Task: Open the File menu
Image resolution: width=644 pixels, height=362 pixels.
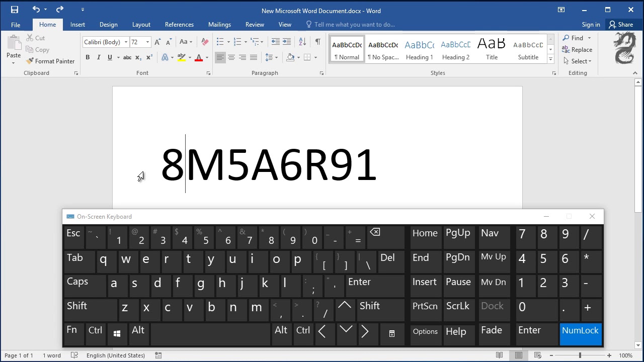Action: click(16, 25)
